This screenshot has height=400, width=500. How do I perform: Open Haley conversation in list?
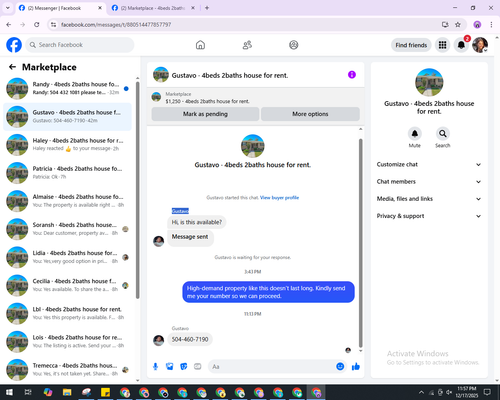coord(67,145)
